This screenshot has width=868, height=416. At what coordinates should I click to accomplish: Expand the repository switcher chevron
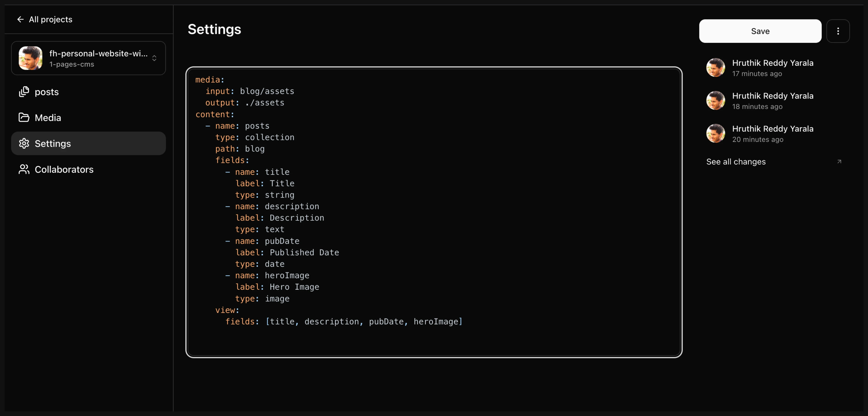pos(154,58)
